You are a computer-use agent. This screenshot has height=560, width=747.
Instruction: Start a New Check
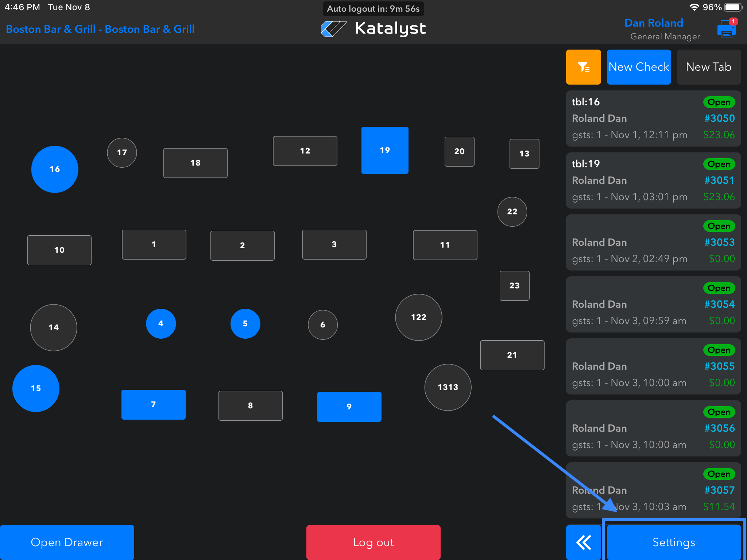(x=638, y=67)
